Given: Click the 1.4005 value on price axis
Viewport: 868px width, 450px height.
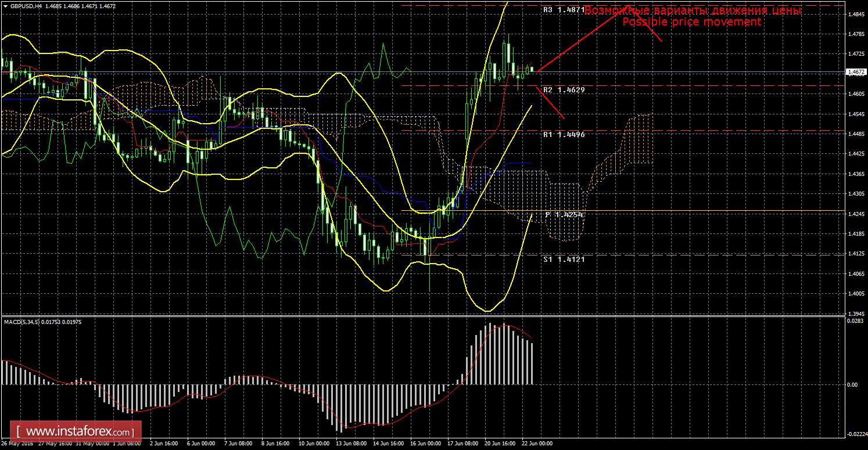Looking at the screenshot, I should 855,293.
